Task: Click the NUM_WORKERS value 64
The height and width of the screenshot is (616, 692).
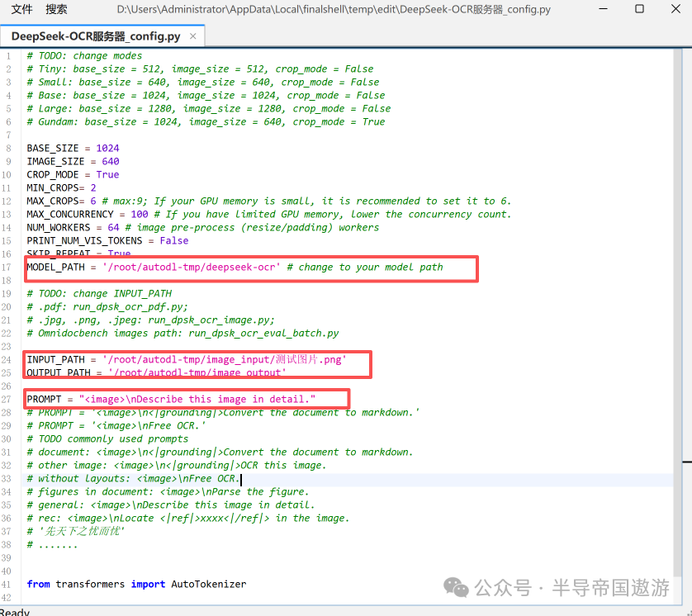Action: tap(113, 228)
